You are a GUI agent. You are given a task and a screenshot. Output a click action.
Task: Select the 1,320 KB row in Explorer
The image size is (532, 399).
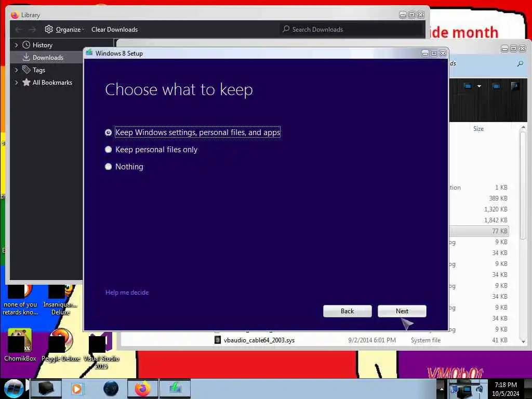(479, 209)
